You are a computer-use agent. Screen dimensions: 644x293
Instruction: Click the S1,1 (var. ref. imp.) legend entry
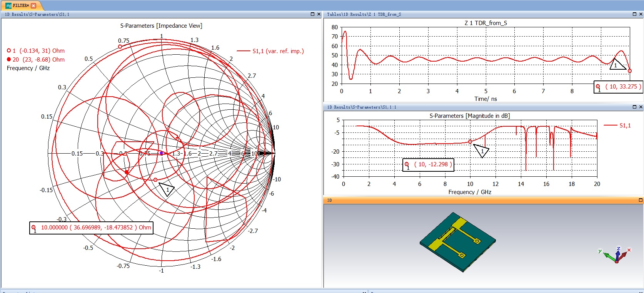coord(270,51)
